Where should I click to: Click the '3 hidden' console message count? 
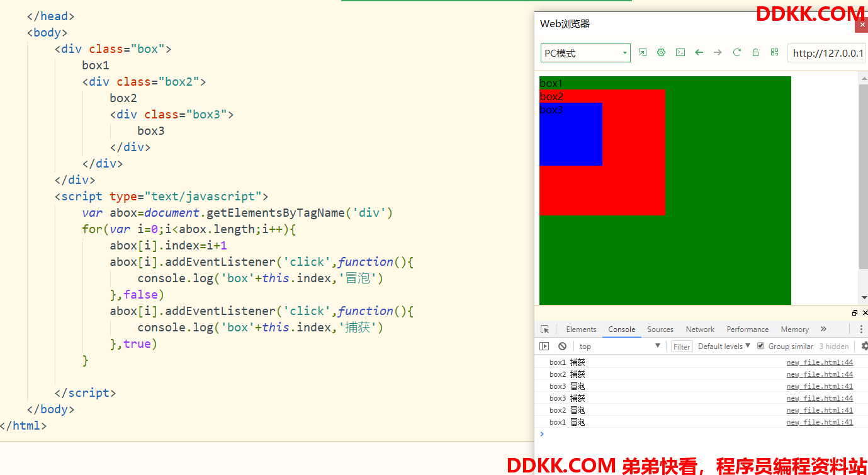pos(834,346)
